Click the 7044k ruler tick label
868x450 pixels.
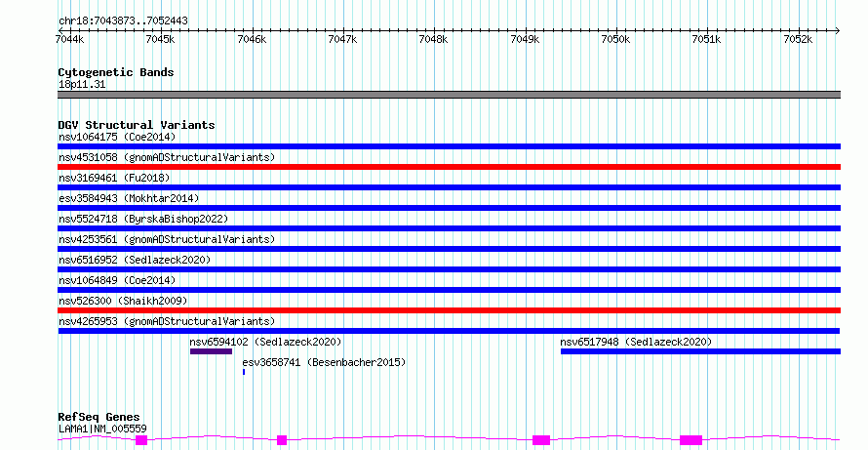click(x=70, y=39)
